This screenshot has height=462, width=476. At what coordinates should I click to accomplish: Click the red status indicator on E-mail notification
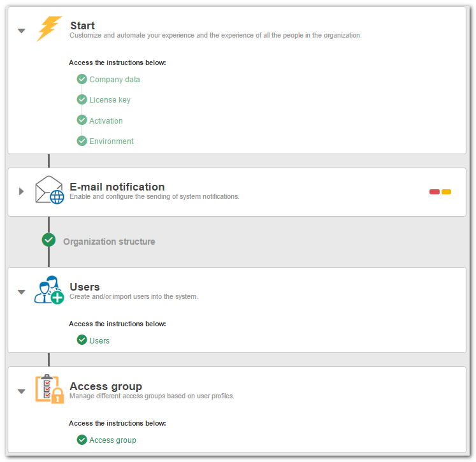click(x=435, y=192)
